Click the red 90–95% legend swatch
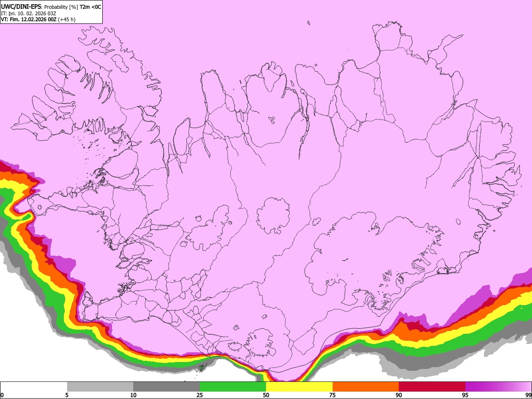532x399 pixels. tap(432, 387)
